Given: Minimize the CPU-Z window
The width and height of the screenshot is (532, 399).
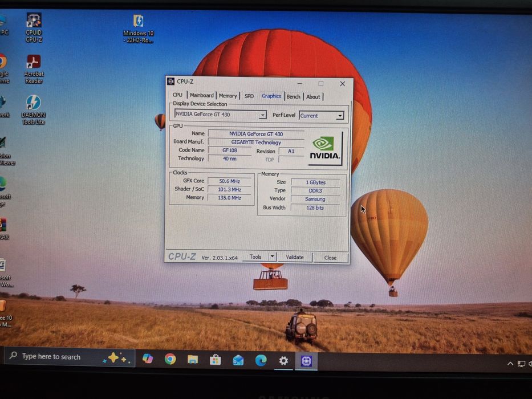Looking at the screenshot, I should (x=299, y=83).
